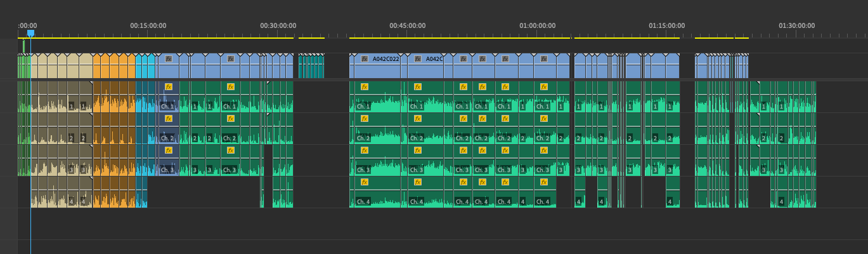Screen dimensions: 868x254
Task: Click the fx badge on the A042C022 video clip
Action: pos(365,59)
